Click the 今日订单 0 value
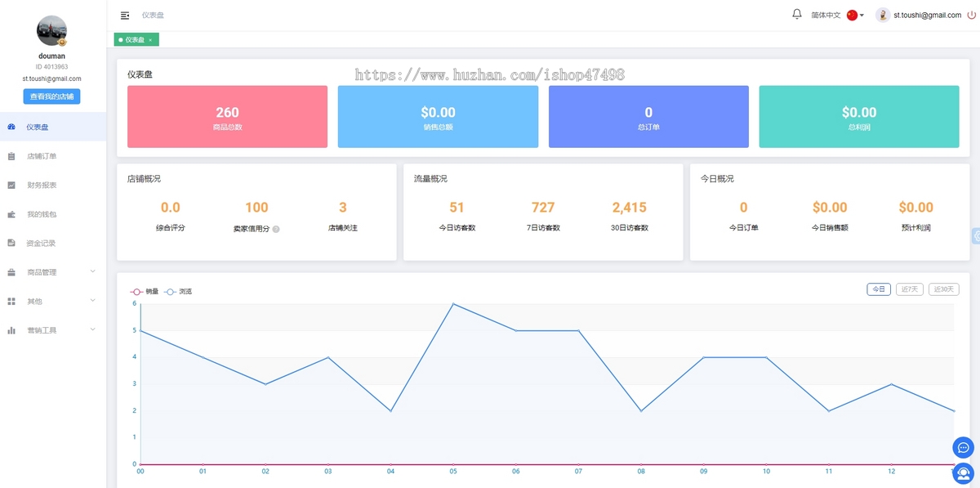 743,208
